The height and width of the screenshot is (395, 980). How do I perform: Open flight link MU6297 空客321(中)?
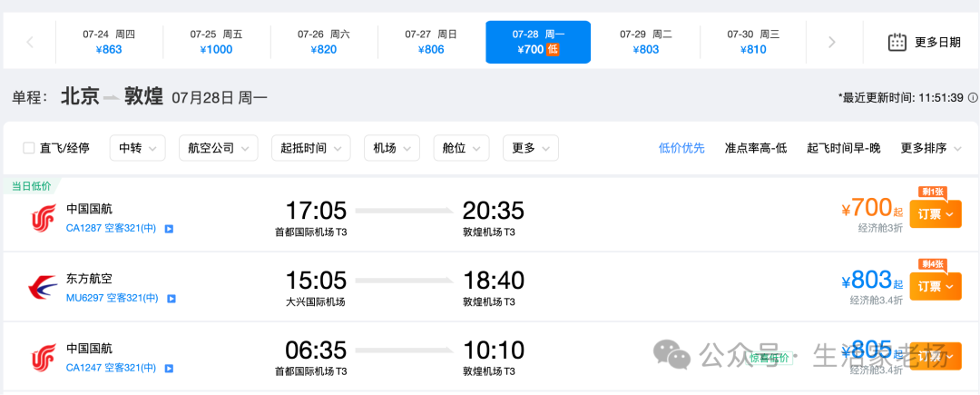pos(113,298)
